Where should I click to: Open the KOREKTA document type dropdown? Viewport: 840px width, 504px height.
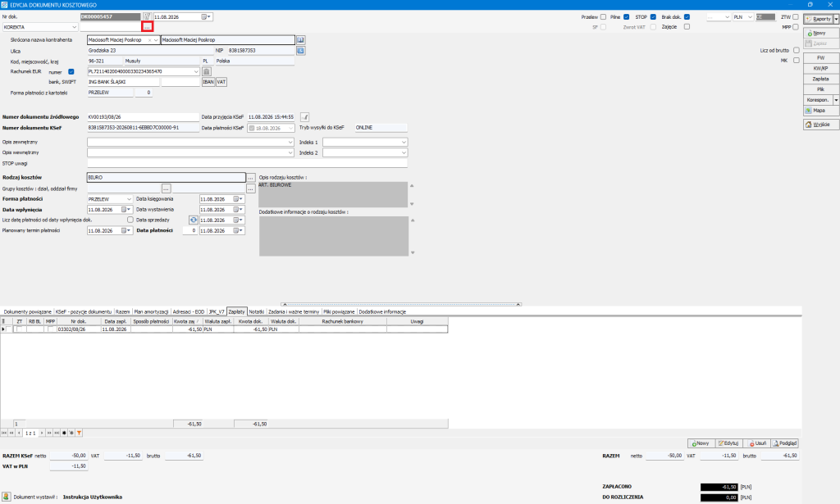pyautogui.click(x=74, y=27)
